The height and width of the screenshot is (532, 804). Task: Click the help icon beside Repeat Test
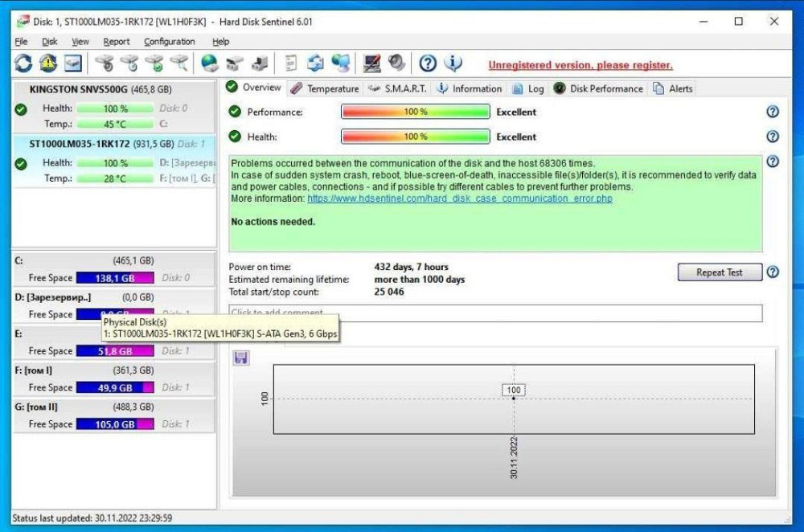[773, 272]
